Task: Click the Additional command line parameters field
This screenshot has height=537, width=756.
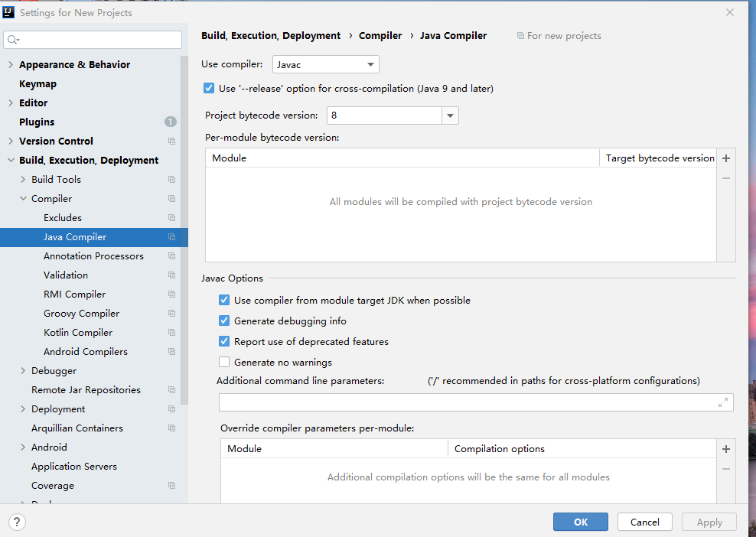Action: click(x=476, y=402)
